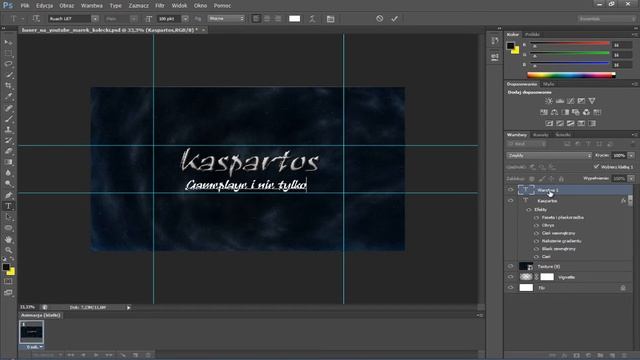Toggle the Character and Paragraph panels
This screenshot has height=360, width=640.
pyautogui.click(x=331, y=19)
